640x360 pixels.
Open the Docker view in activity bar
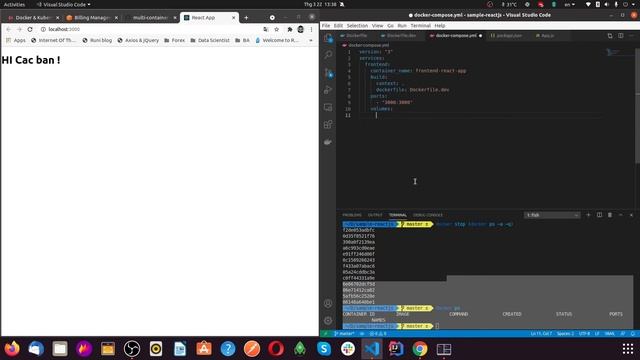(x=328, y=142)
